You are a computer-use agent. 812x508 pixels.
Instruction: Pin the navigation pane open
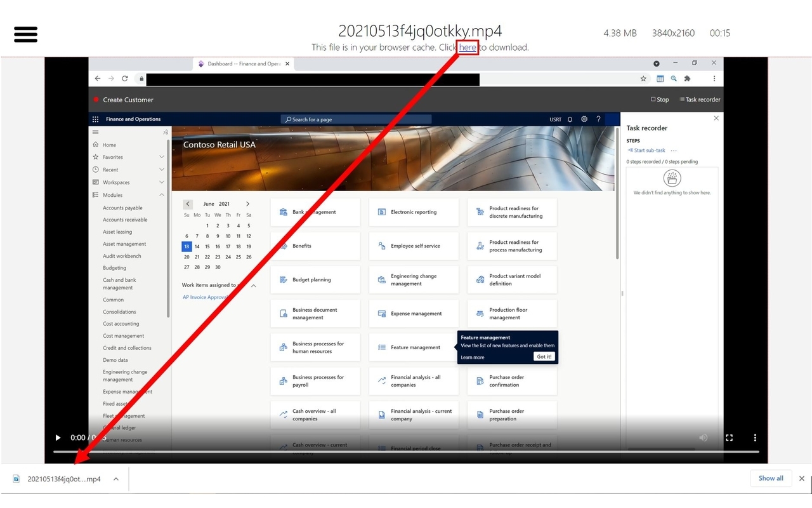[165, 131]
